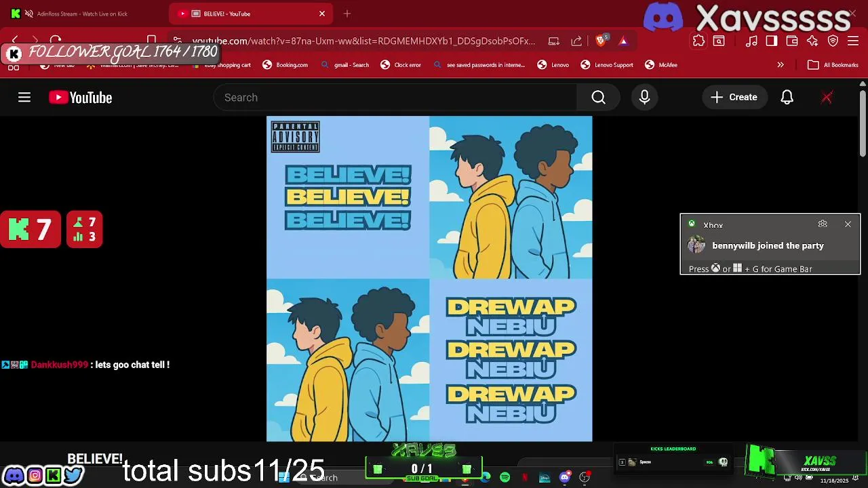This screenshot has width=868, height=488.
Task: Open the media controls music note icon
Action: point(751,41)
